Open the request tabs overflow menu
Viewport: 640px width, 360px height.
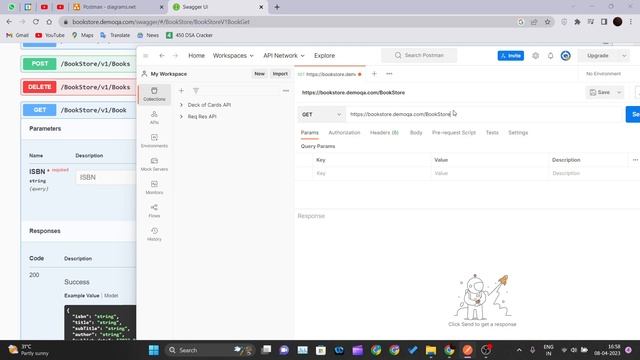click(x=389, y=74)
